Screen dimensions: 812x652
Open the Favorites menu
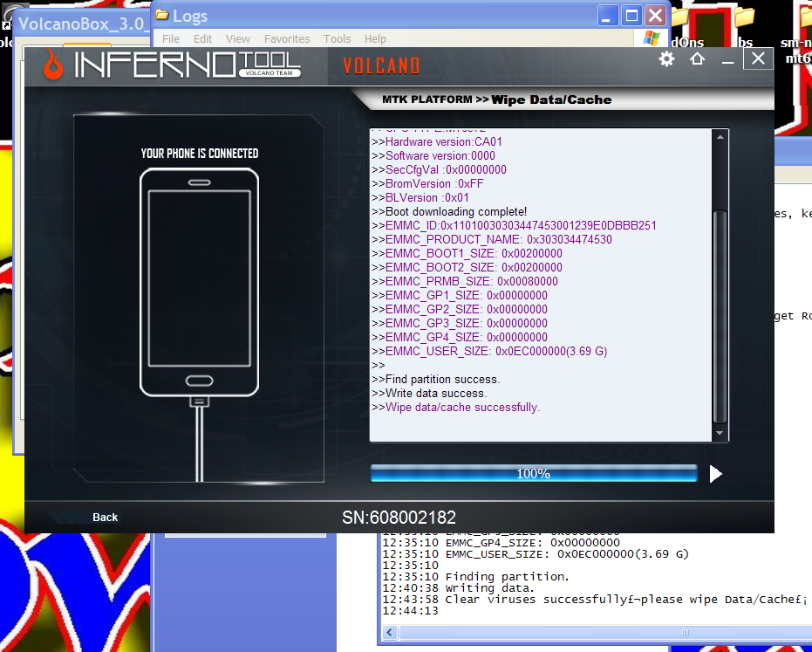[x=287, y=38]
